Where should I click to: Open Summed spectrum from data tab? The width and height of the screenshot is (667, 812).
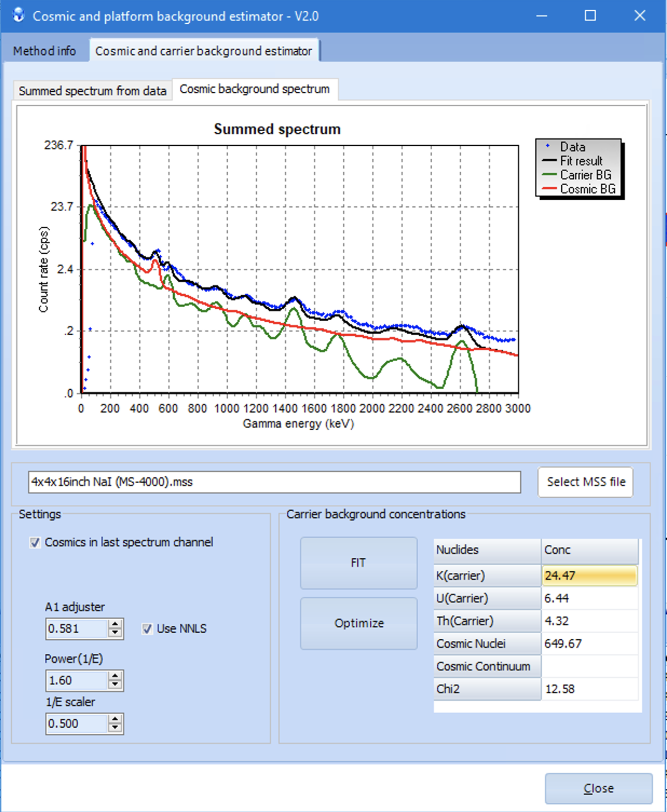[92, 91]
